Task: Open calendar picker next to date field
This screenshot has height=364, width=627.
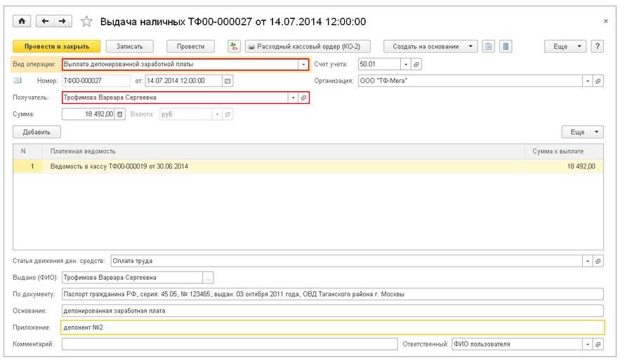Action: (227, 81)
